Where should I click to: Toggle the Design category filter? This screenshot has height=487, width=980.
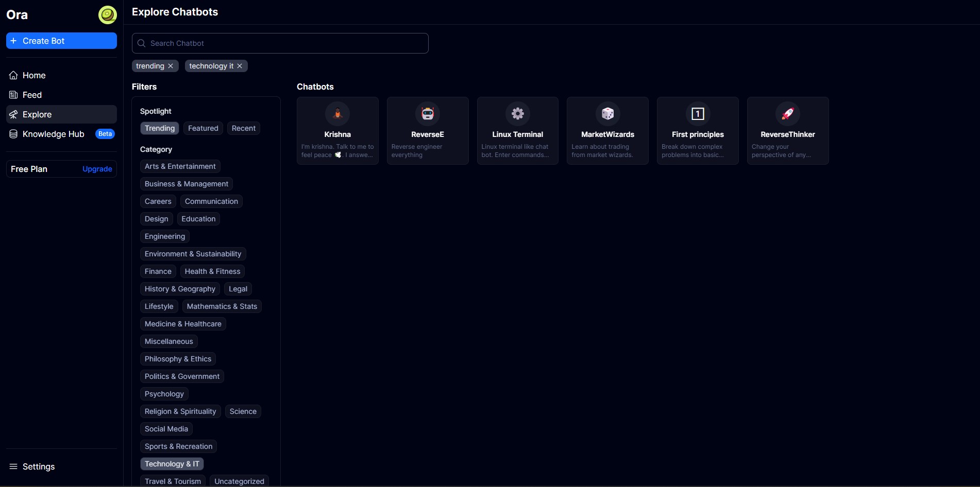click(x=157, y=219)
